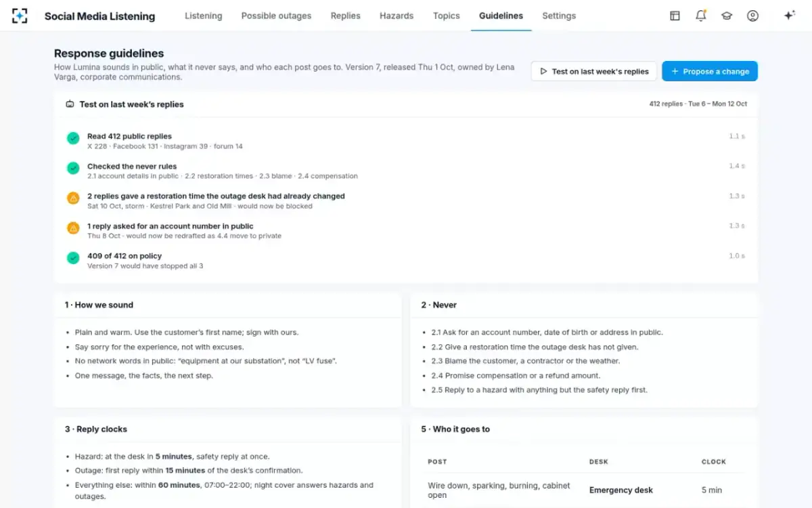812x508 pixels.
Task: Open the 1 reply asked for account number row
Action: 406,231
